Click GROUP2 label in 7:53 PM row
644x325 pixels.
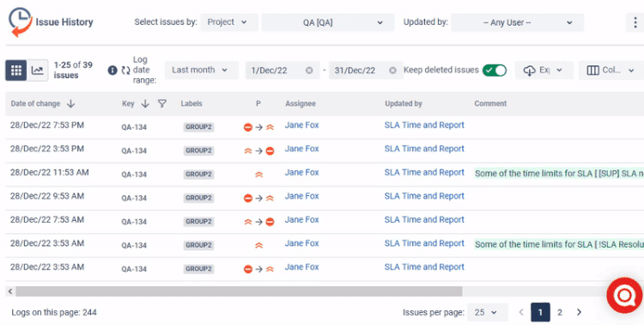(x=198, y=127)
